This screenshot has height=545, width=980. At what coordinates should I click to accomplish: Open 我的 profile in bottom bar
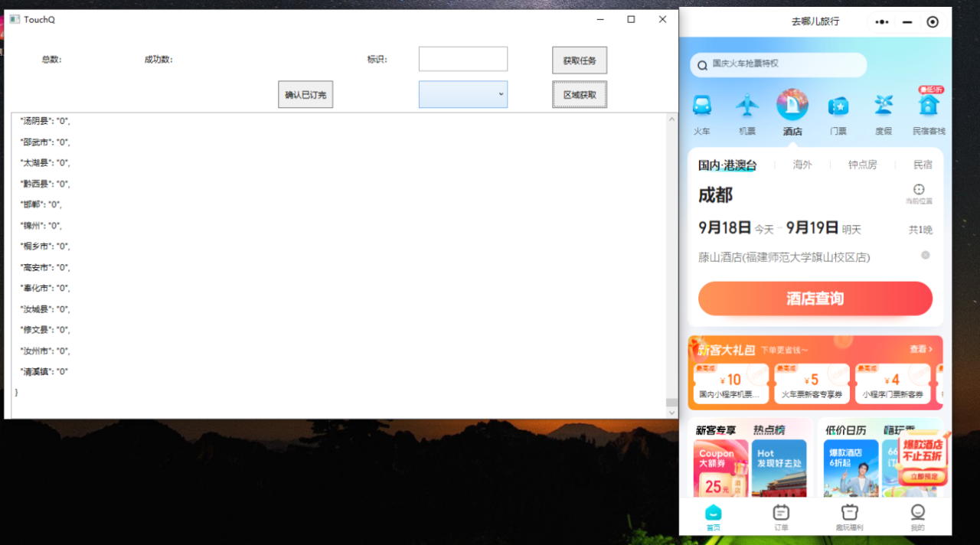tap(917, 517)
